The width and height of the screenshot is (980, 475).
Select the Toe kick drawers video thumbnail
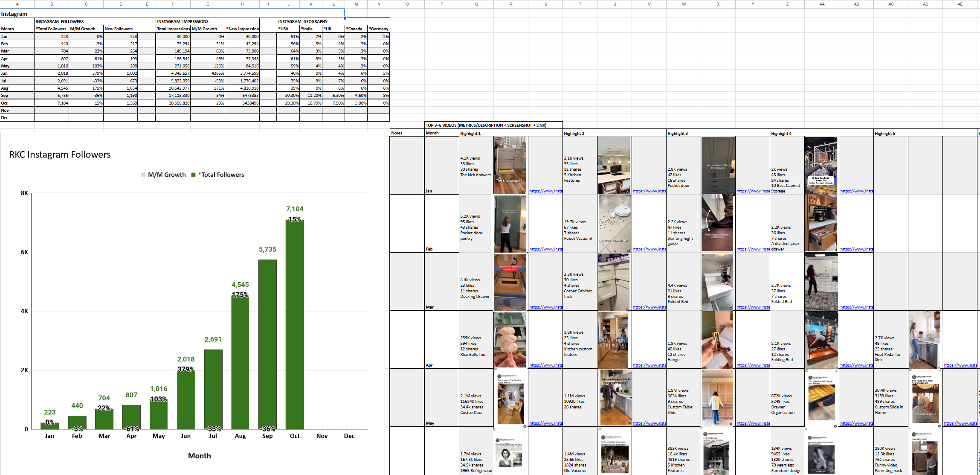(510, 165)
